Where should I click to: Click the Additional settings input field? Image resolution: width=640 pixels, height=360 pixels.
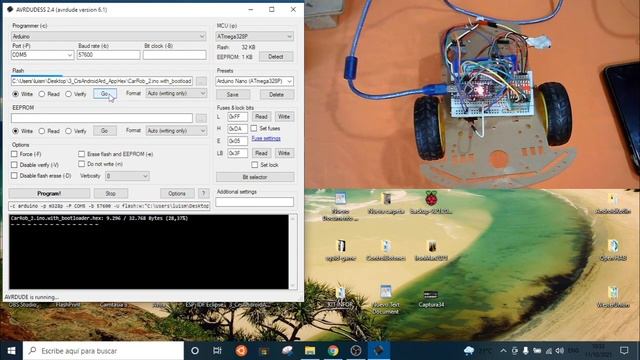[x=255, y=202]
